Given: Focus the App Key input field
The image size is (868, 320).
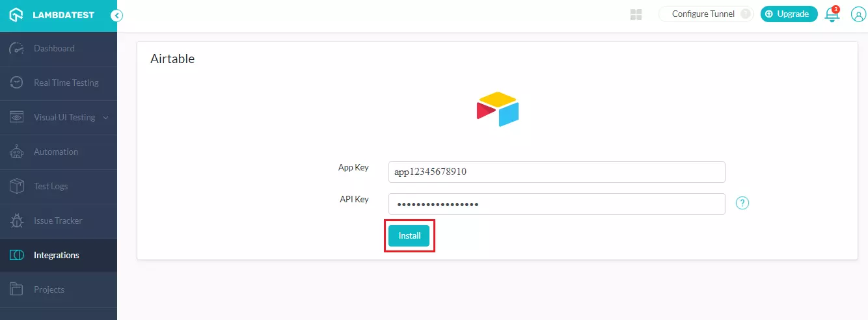Looking at the screenshot, I should (556, 172).
